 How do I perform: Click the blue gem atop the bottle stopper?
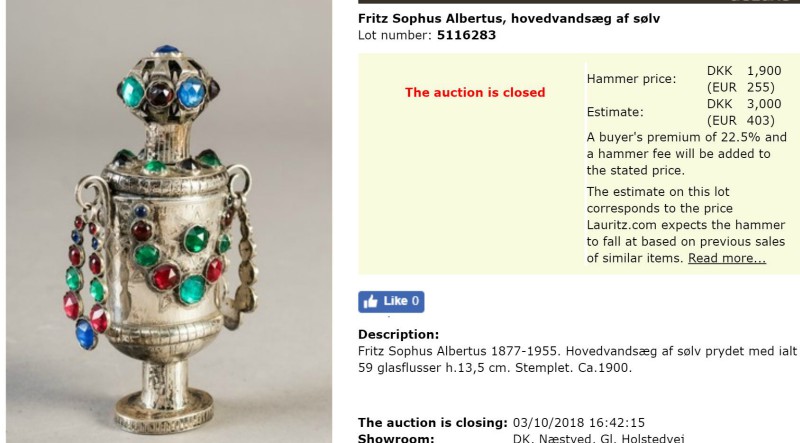166,50
